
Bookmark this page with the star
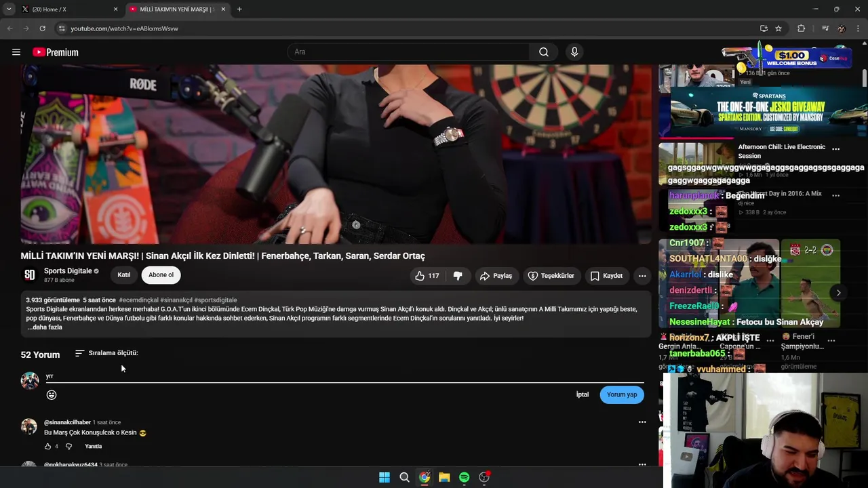pos(778,28)
